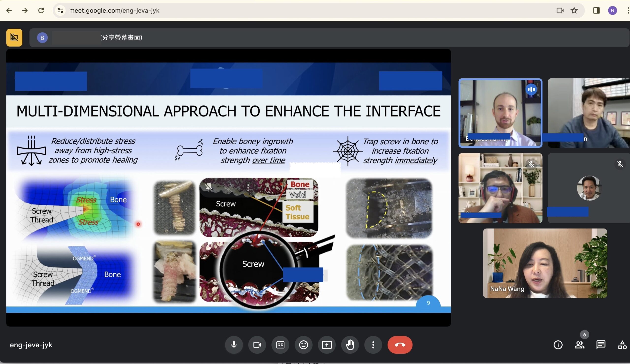Open the activities shapes icon
Screen dimensions: 630x364
tap(622, 345)
